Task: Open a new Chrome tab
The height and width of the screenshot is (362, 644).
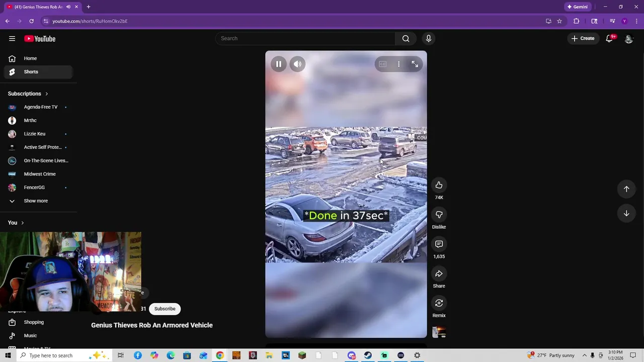Action: 88,7
